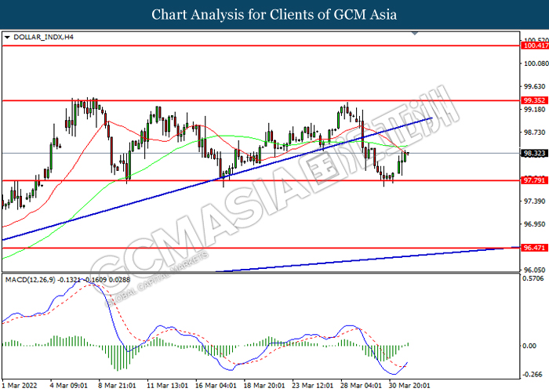This screenshot has width=549, height=392.
Task: Click the 18 Mar 20:01 time label
Action: tap(264, 386)
